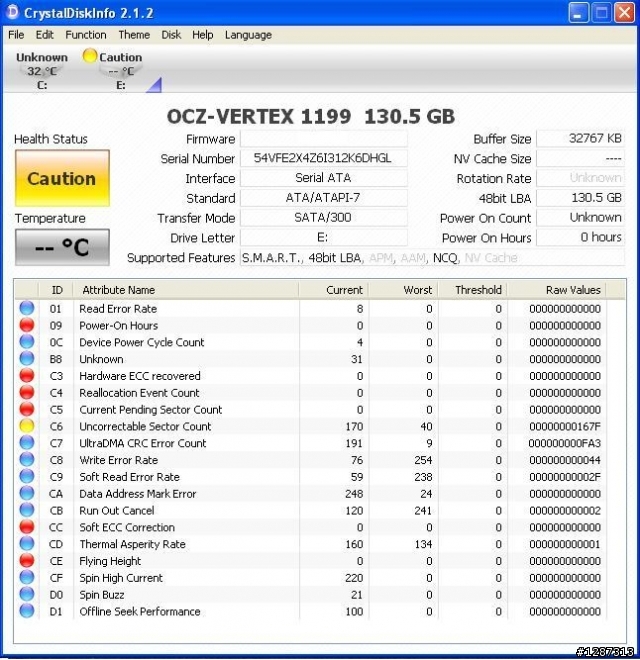The width and height of the screenshot is (640, 660).
Task: Click the Threshold column header
Action: [x=472, y=290]
